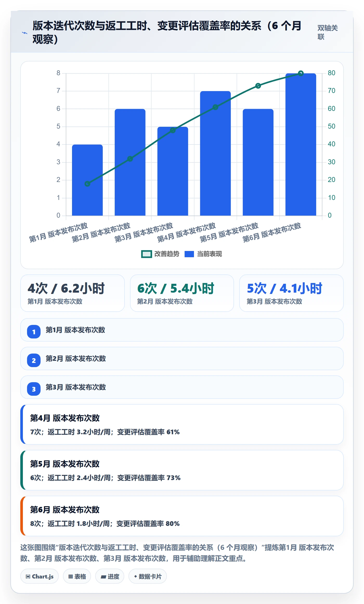Open list row 第1月 版本发布次数
The image size is (364, 604).
[x=182, y=330]
